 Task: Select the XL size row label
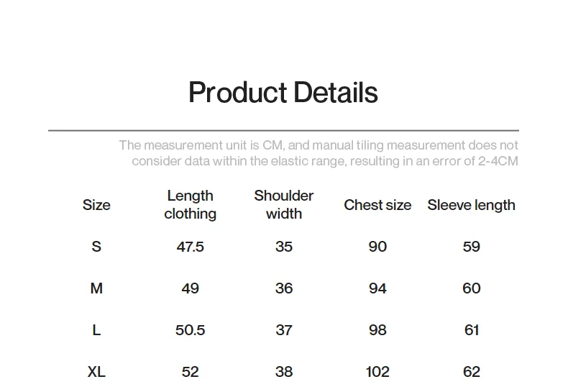(x=96, y=372)
